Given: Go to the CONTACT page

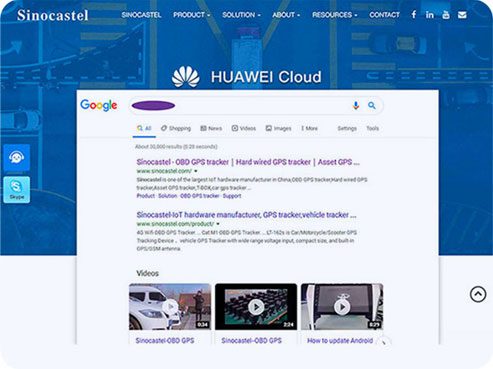Looking at the screenshot, I should pyautogui.click(x=384, y=15).
